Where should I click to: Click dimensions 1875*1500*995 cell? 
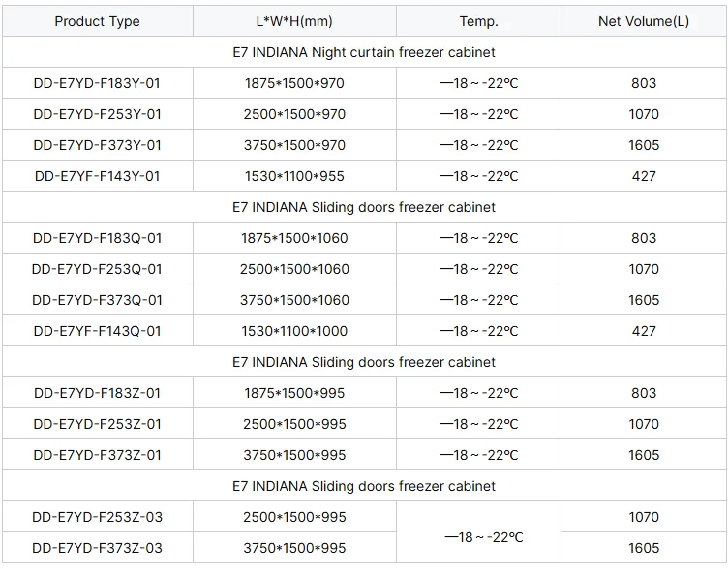tap(294, 393)
